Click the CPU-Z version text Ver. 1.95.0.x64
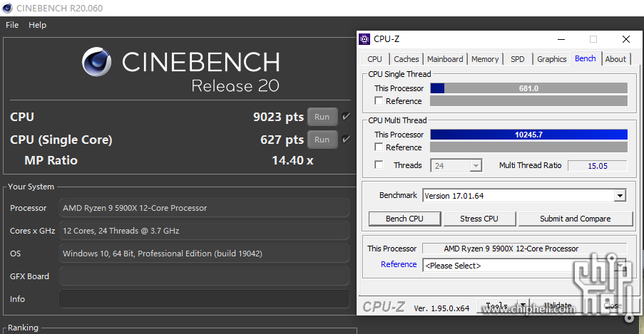644x334 pixels. pyautogui.click(x=441, y=308)
